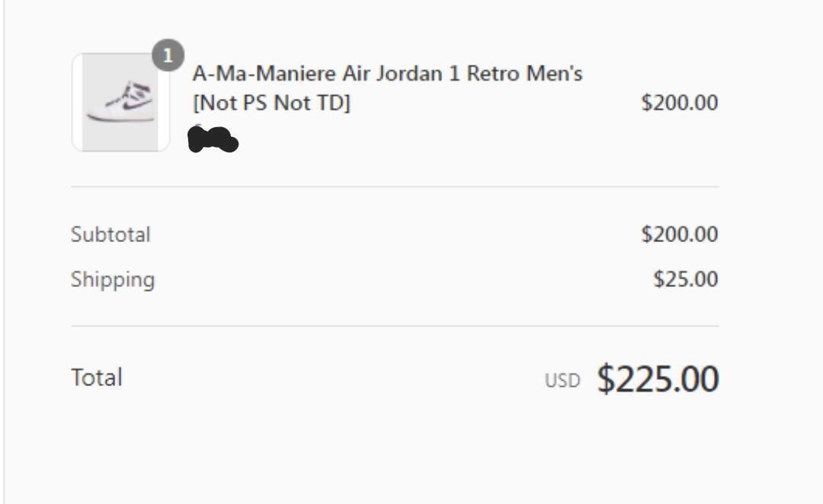Select the Subtotal label
The height and width of the screenshot is (504, 823).
[x=110, y=234]
